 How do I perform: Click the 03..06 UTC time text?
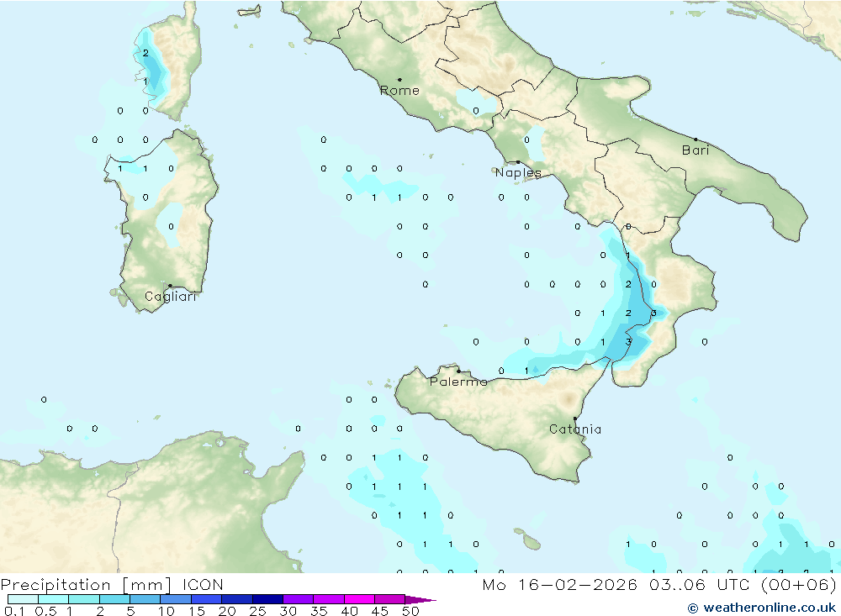(699, 585)
